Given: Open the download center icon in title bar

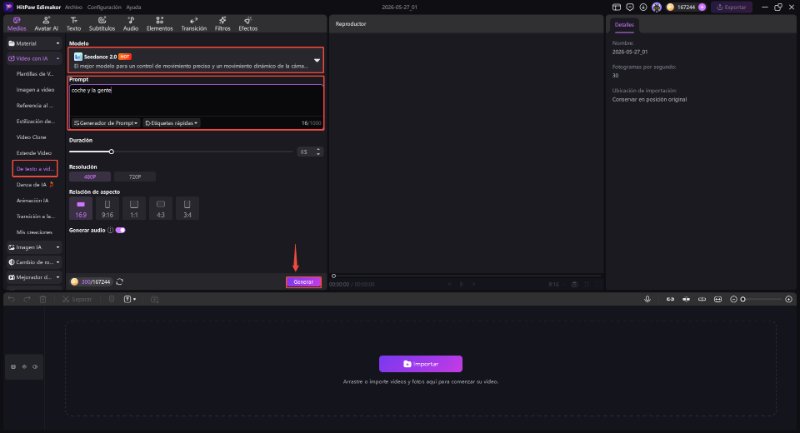Looking at the screenshot, I should [x=643, y=7].
